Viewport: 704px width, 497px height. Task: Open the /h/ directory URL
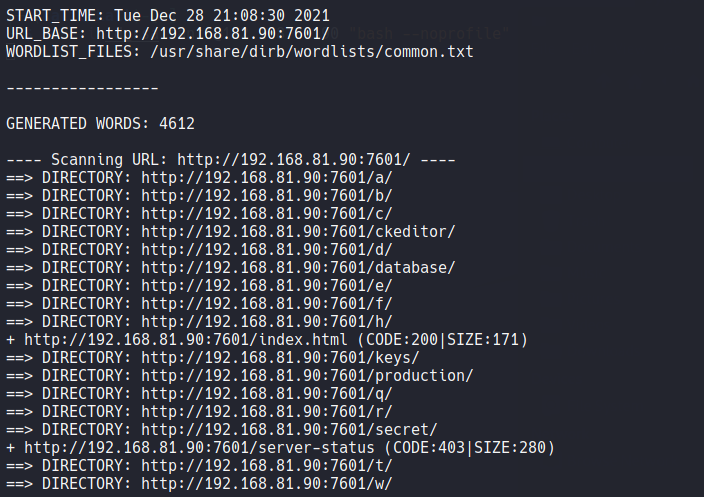[x=266, y=321]
